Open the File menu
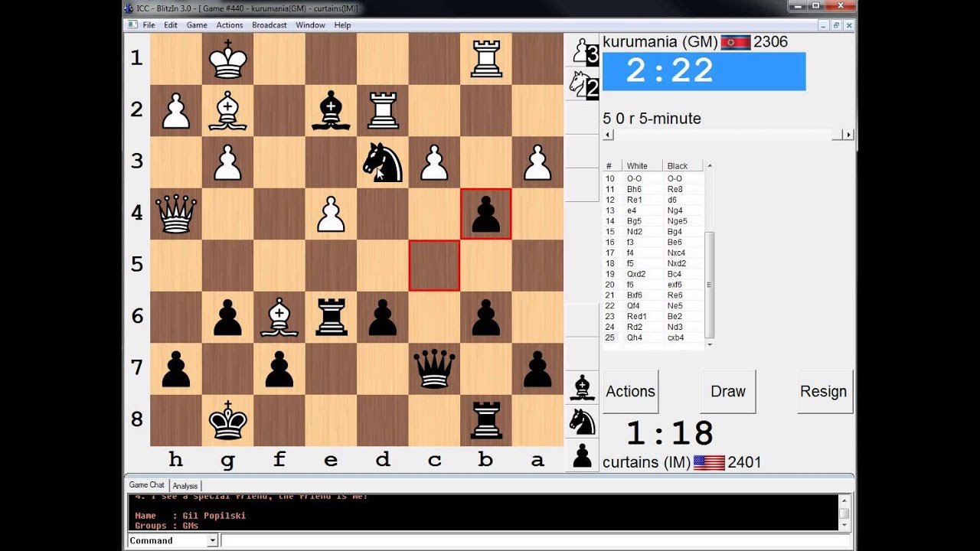980x551 pixels. click(149, 25)
